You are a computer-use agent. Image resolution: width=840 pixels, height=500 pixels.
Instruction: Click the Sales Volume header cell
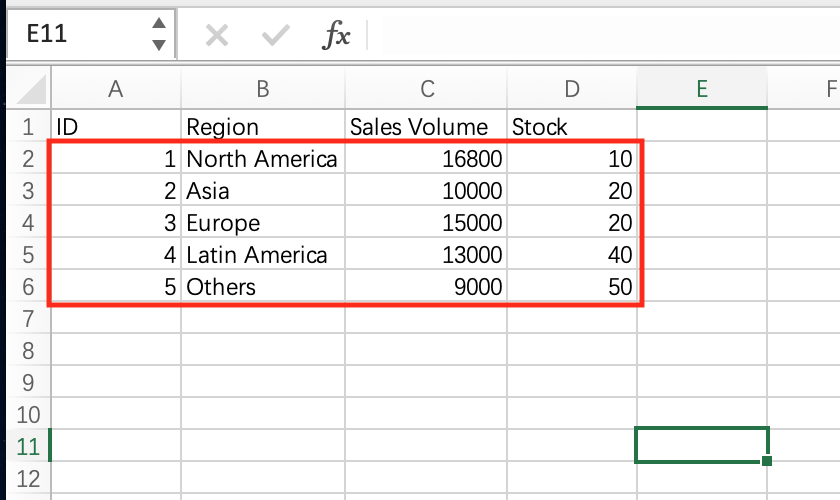(427, 127)
